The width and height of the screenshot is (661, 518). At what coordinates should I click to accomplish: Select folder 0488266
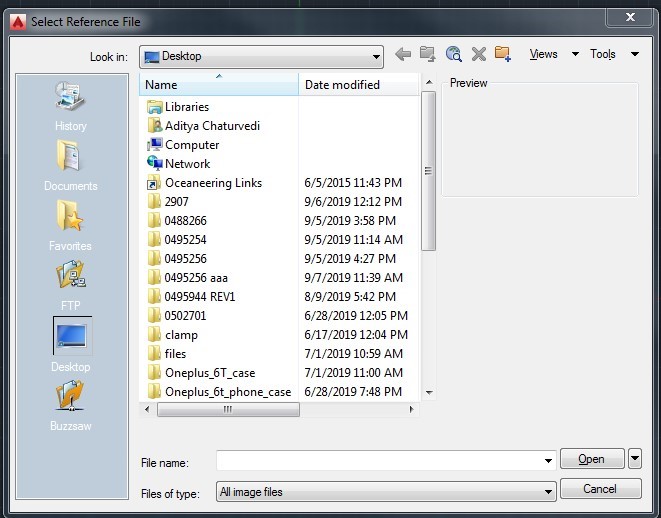(177, 221)
